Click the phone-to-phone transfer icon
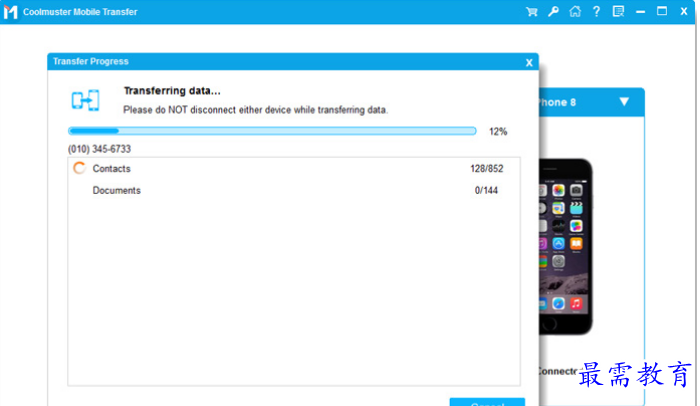The height and width of the screenshot is (406, 700). (85, 100)
